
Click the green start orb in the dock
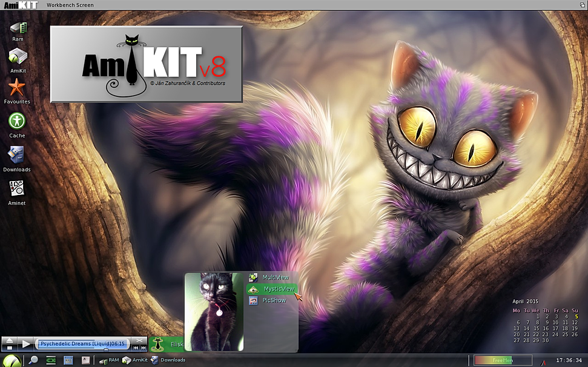(x=12, y=360)
